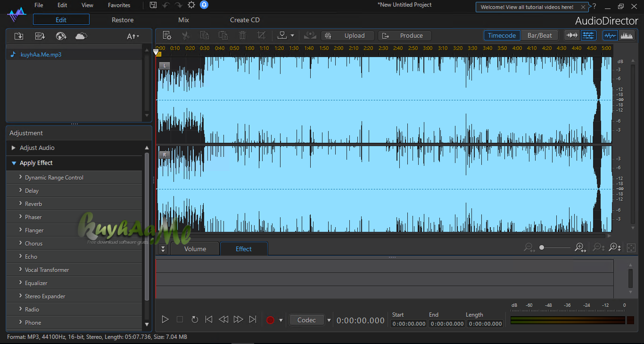The height and width of the screenshot is (344, 644).
Task: Expand the Vocal Transformer effect
Action: click(74, 270)
